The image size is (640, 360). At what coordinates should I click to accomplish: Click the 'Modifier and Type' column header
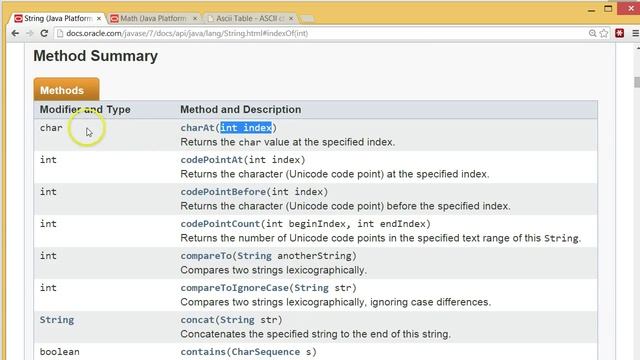[85, 109]
